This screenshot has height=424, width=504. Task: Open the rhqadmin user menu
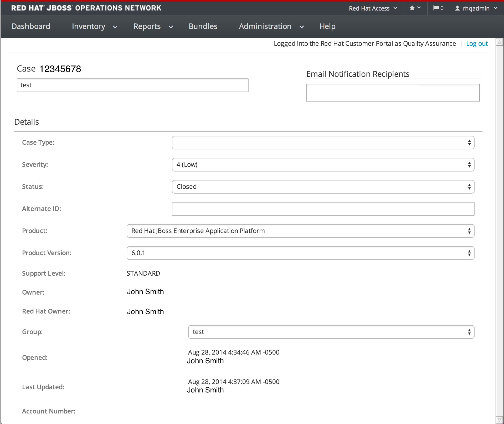[x=476, y=8]
